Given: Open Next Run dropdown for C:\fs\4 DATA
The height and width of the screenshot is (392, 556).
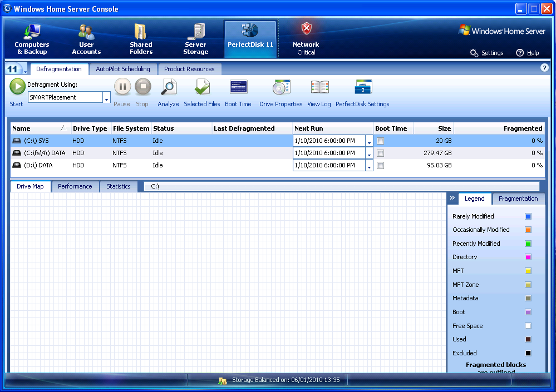Looking at the screenshot, I should click(369, 153).
